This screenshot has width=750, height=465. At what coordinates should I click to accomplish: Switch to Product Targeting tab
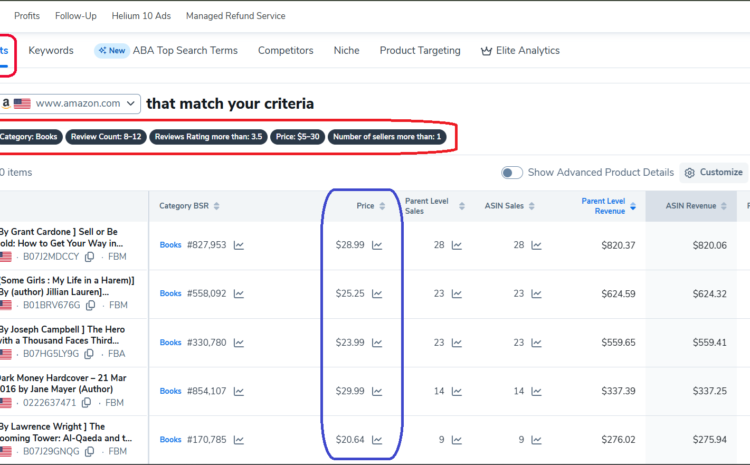(x=420, y=51)
